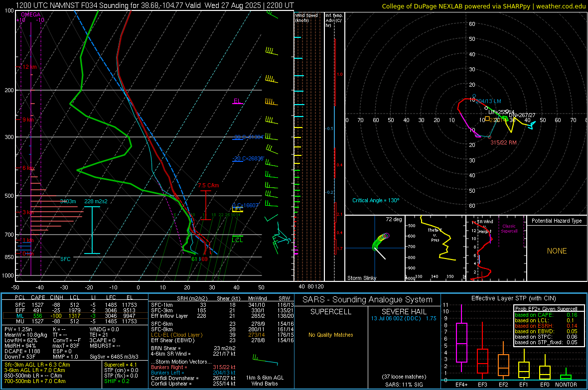
Task: Click the DCAPE = 1188 value
Action: point(22,351)
